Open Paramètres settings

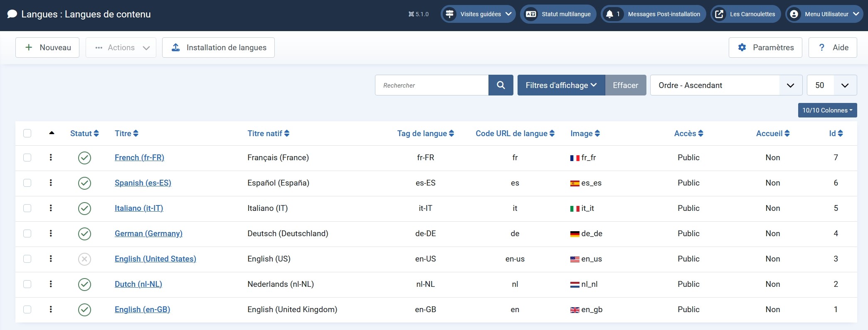point(765,47)
